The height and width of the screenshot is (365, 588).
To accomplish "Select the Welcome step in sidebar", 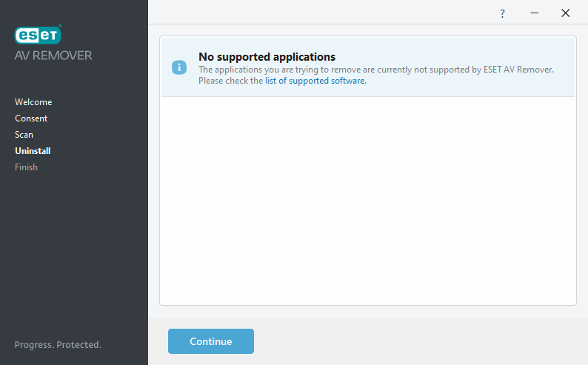I will pos(33,102).
